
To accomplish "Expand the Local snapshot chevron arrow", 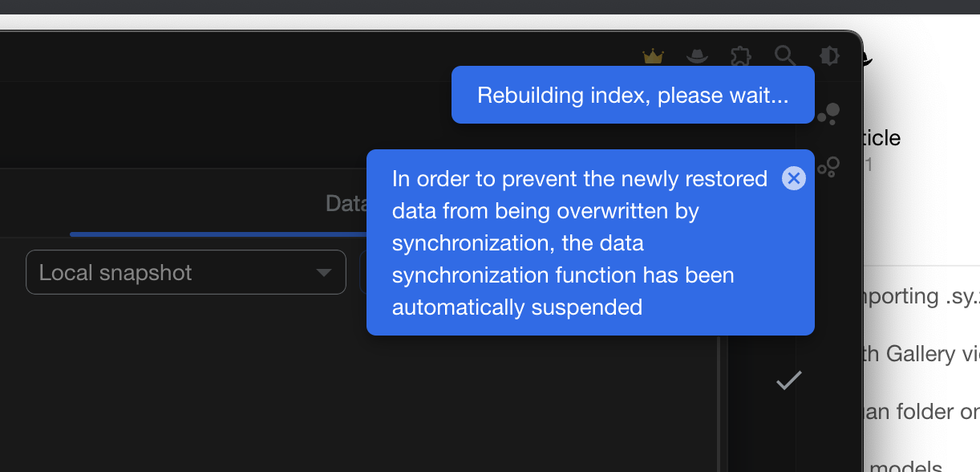I will tap(324, 272).
